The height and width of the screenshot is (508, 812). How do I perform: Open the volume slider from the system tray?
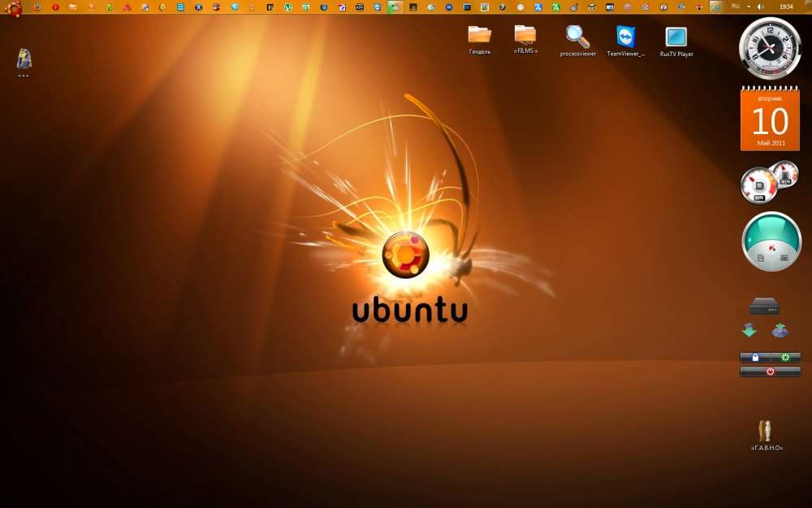761,7
